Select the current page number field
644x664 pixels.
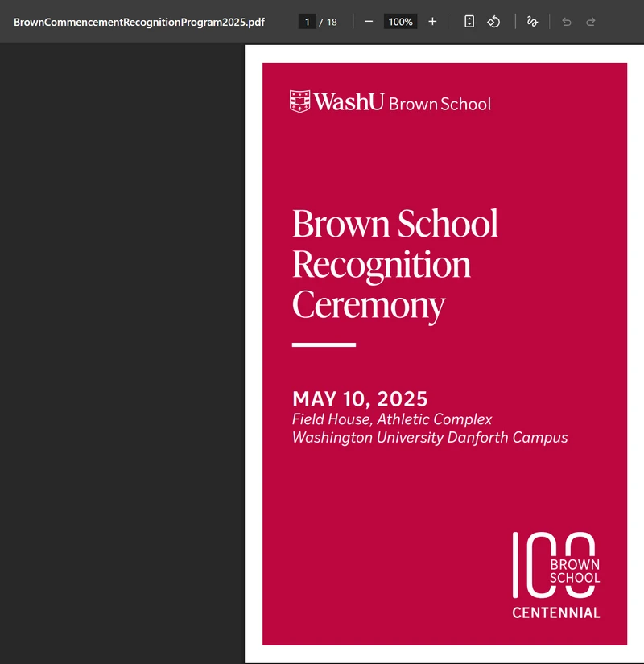tap(308, 22)
